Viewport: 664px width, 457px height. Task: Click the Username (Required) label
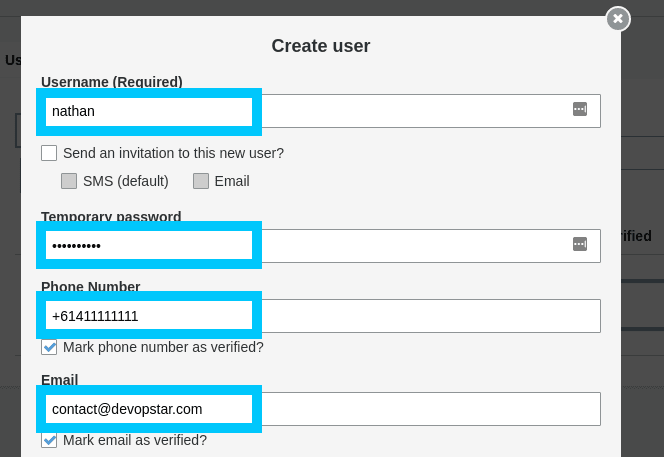[111, 82]
